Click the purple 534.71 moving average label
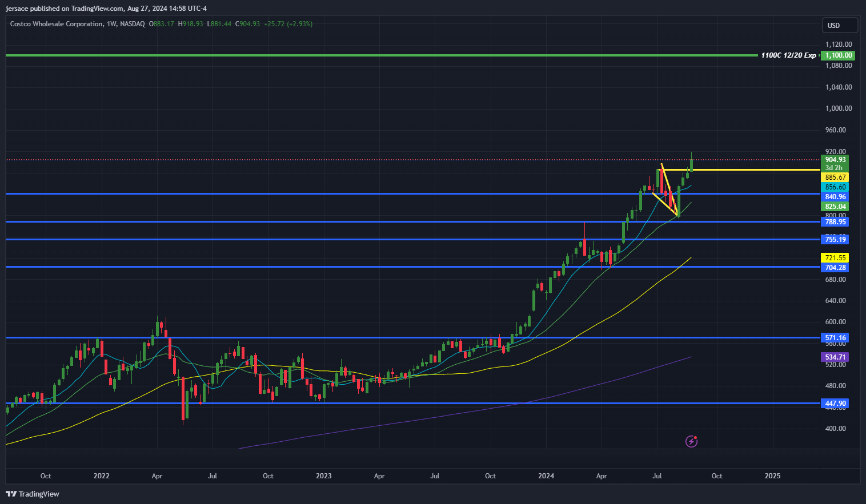The height and width of the screenshot is (504, 866). tap(835, 357)
